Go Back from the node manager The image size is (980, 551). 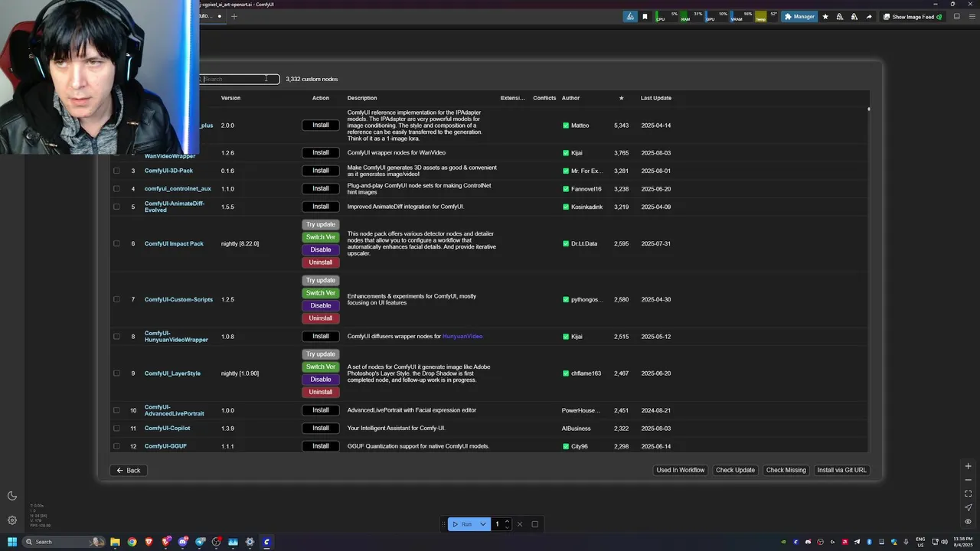129,470
